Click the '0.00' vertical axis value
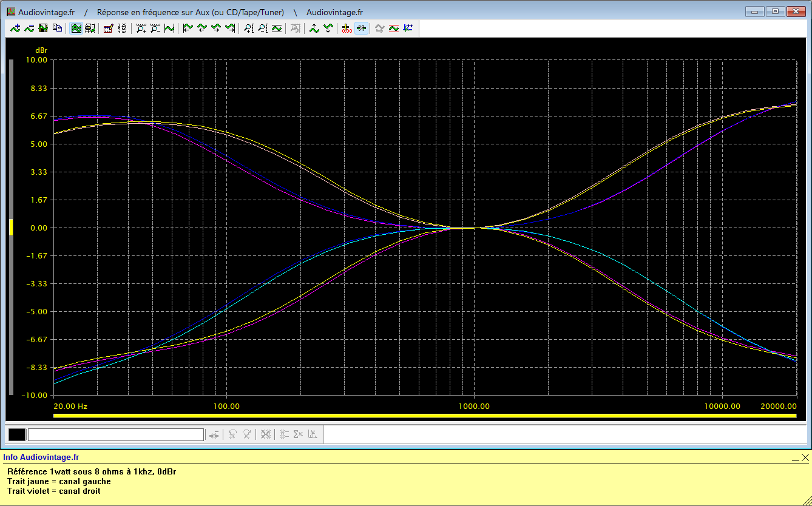Image resolution: width=812 pixels, height=506 pixels. click(x=38, y=228)
